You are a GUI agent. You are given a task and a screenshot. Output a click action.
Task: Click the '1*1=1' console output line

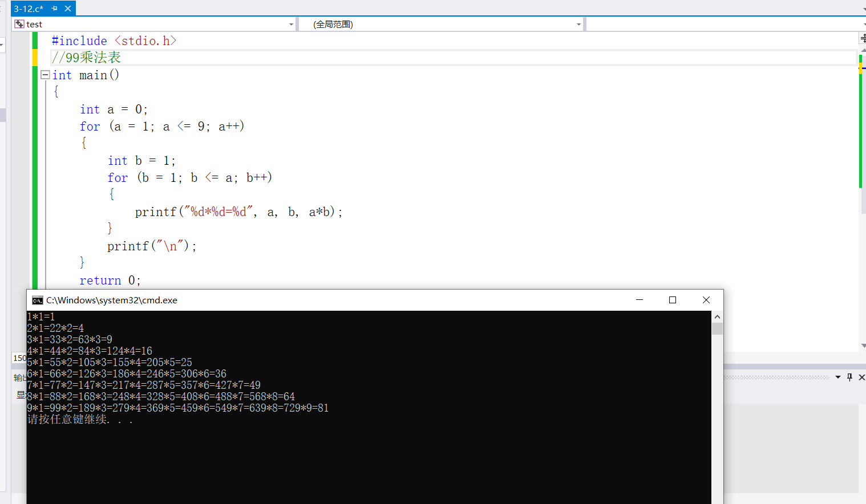41,317
